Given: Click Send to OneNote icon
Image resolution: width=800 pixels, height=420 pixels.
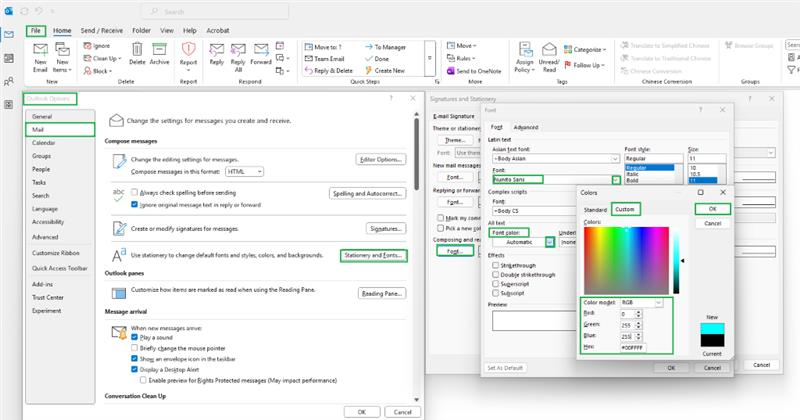Looking at the screenshot, I should click(x=451, y=71).
